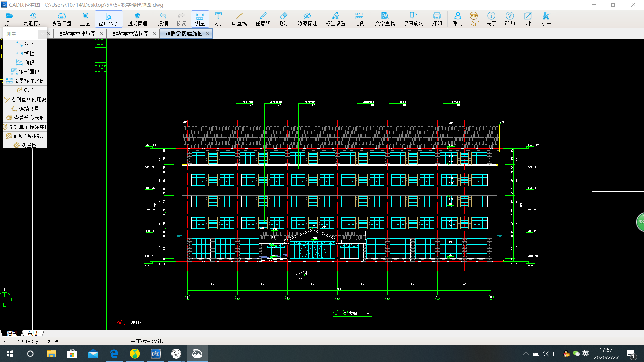Show hidden system tray icons
Image resolution: width=644 pixels, height=362 pixels.
point(526,354)
